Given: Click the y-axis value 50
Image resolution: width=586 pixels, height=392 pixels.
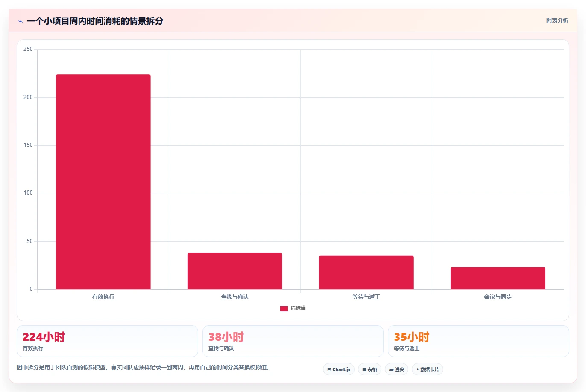Looking at the screenshot, I should 29,241.
